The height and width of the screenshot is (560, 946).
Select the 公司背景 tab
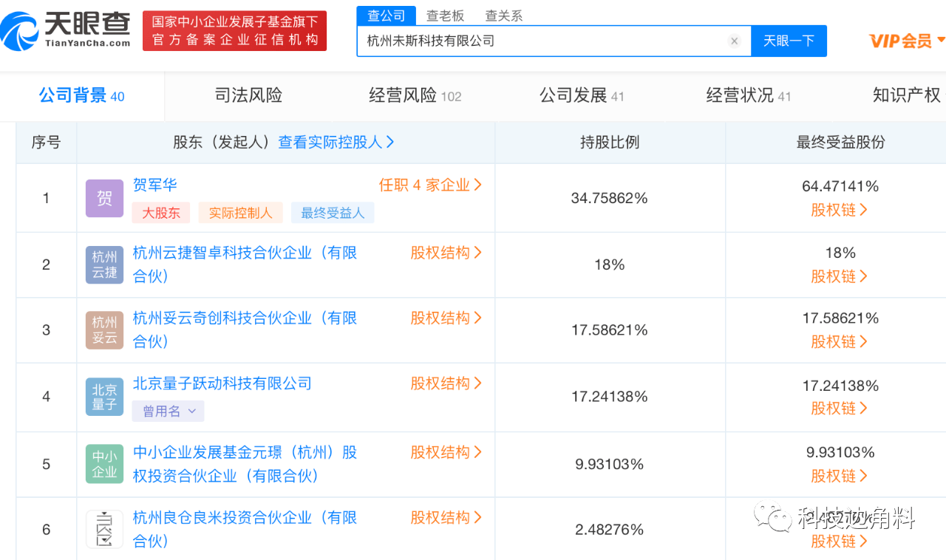81,95
